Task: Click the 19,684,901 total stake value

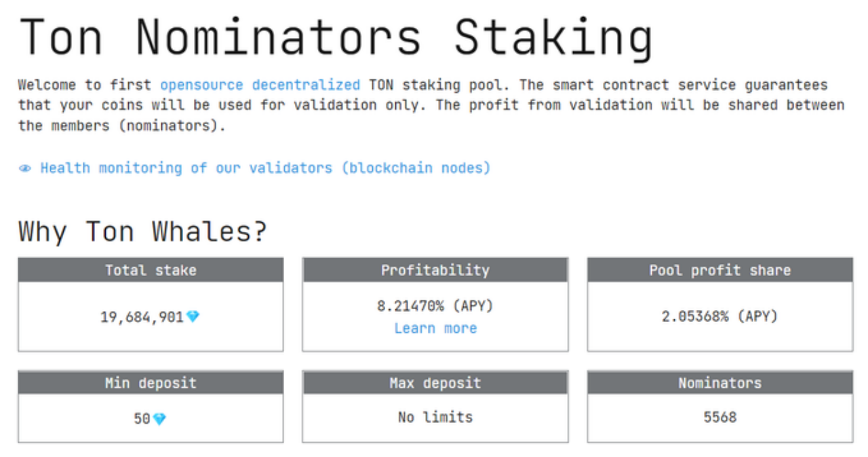Action: [x=142, y=317]
